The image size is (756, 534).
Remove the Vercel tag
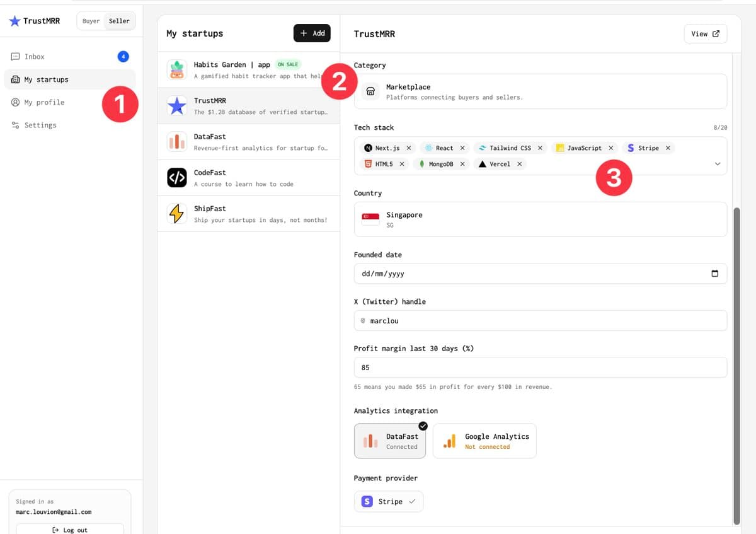click(519, 164)
